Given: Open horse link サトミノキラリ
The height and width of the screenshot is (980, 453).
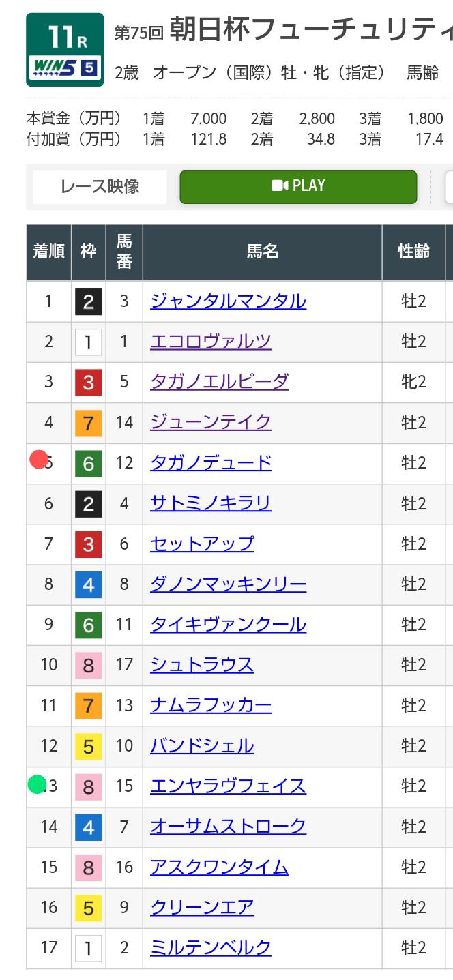Looking at the screenshot, I should click(x=211, y=503).
